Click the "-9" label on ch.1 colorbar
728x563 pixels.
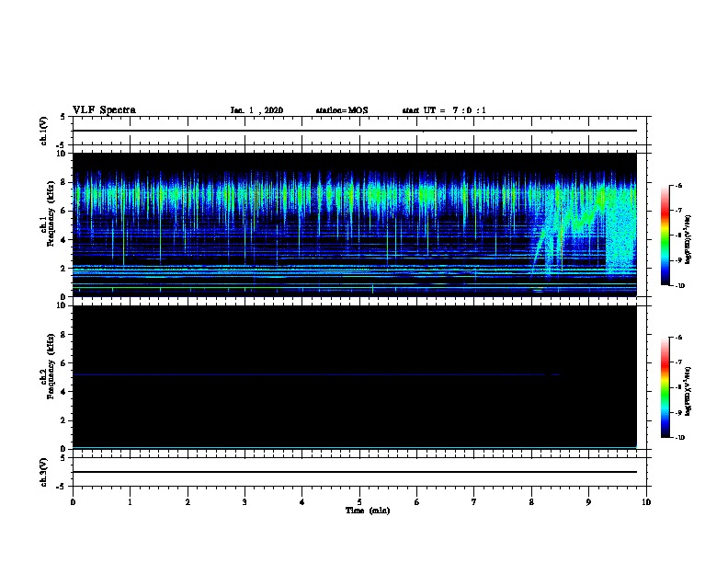click(677, 260)
